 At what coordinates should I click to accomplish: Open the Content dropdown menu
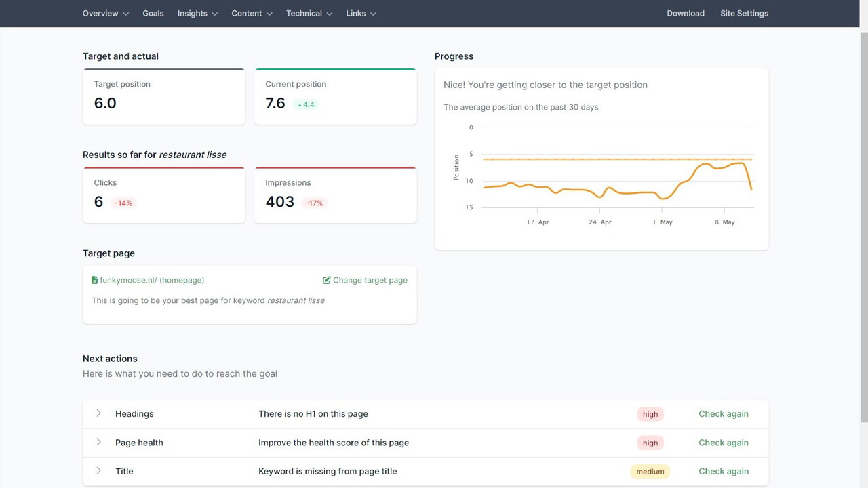[251, 13]
